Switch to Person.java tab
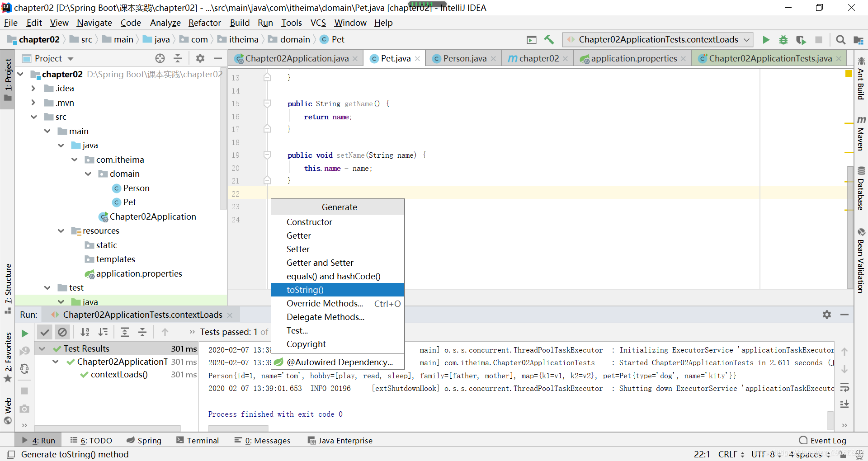 464,59
